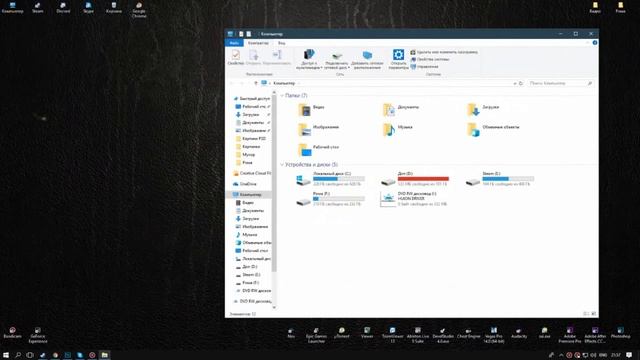Click the usage bar of Steam (E:)

point(508,179)
